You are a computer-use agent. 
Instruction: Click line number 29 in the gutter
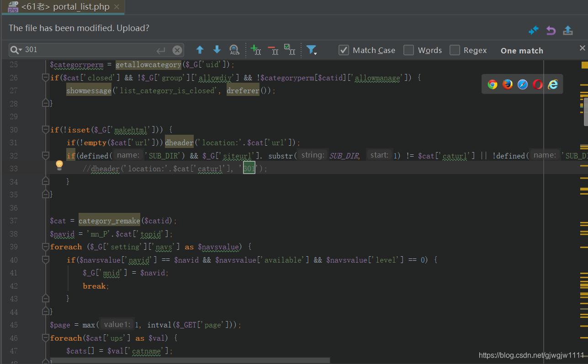pyautogui.click(x=13, y=116)
